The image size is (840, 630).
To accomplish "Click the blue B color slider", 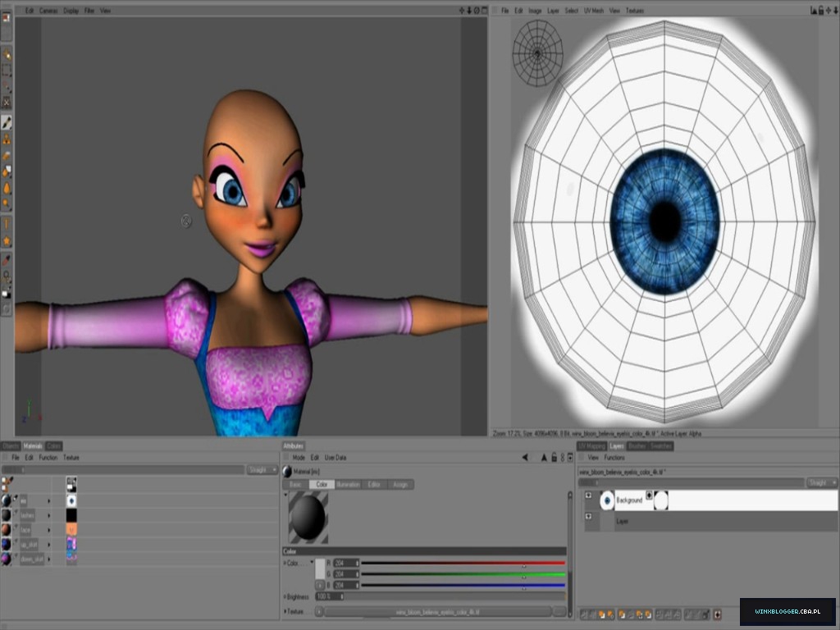I will point(463,585).
